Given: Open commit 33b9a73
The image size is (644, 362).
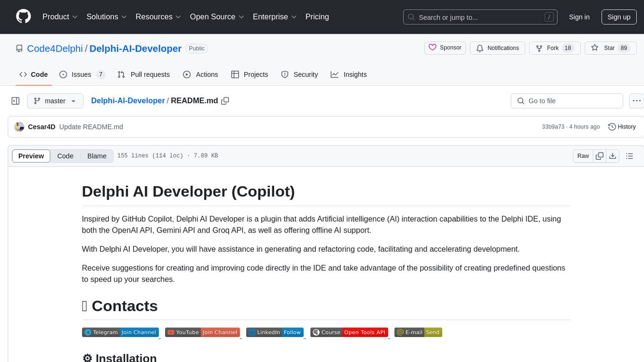Looking at the screenshot, I should coord(553,127).
